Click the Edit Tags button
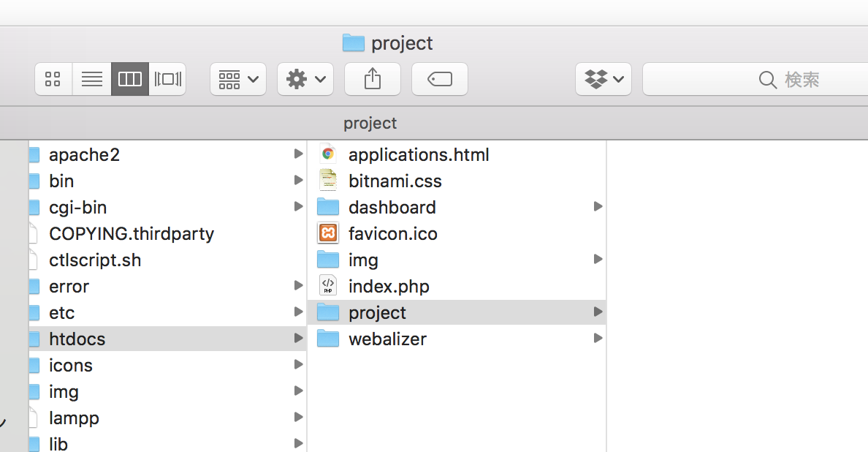 440,79
